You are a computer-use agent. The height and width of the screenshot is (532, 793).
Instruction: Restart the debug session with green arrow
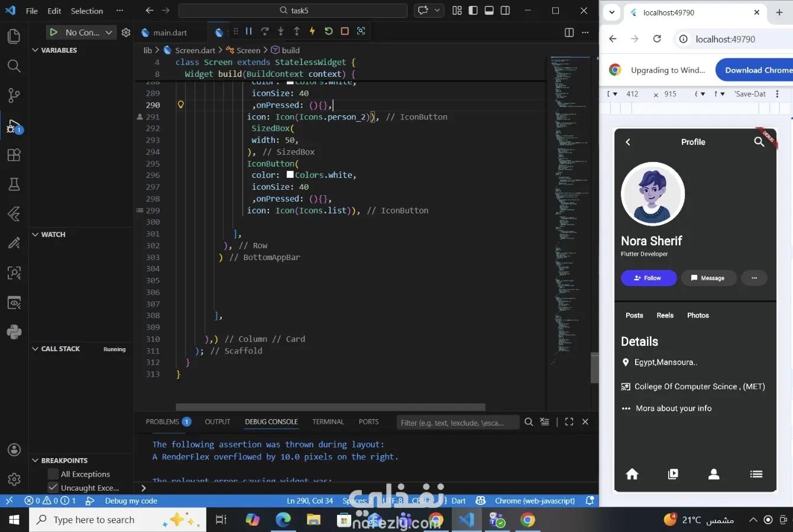pyautogui.click(x=329, y=31)
